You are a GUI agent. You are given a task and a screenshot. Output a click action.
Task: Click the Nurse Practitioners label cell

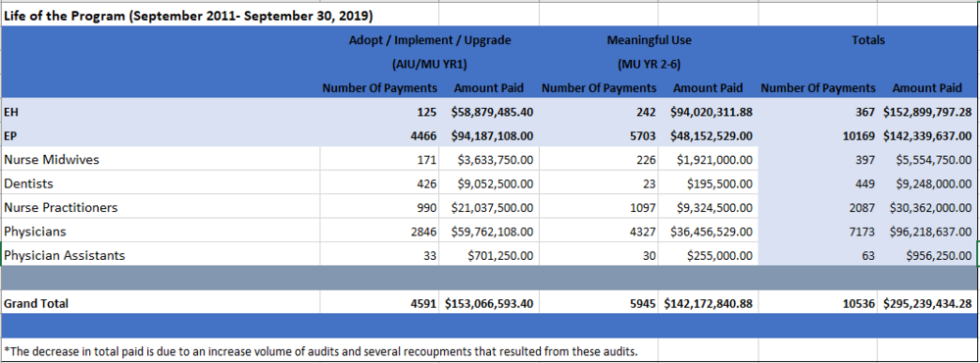(161, 207)
